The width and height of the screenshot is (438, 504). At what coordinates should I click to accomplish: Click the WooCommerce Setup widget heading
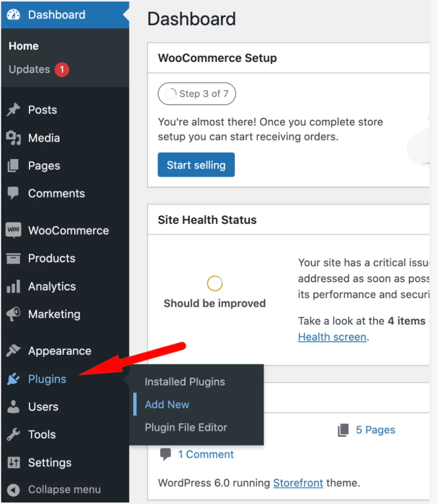coord(217,58)
